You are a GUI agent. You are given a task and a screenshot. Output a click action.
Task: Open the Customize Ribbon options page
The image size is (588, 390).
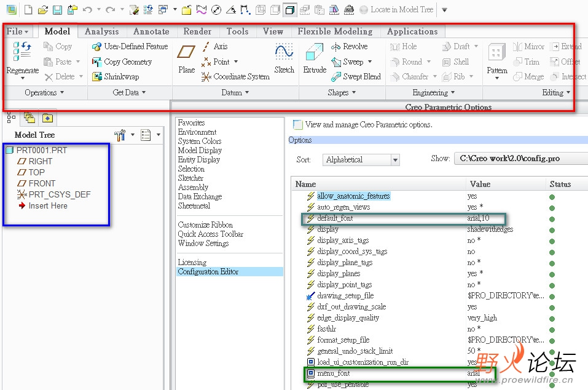pyautogui.click(x=205, y=225)
